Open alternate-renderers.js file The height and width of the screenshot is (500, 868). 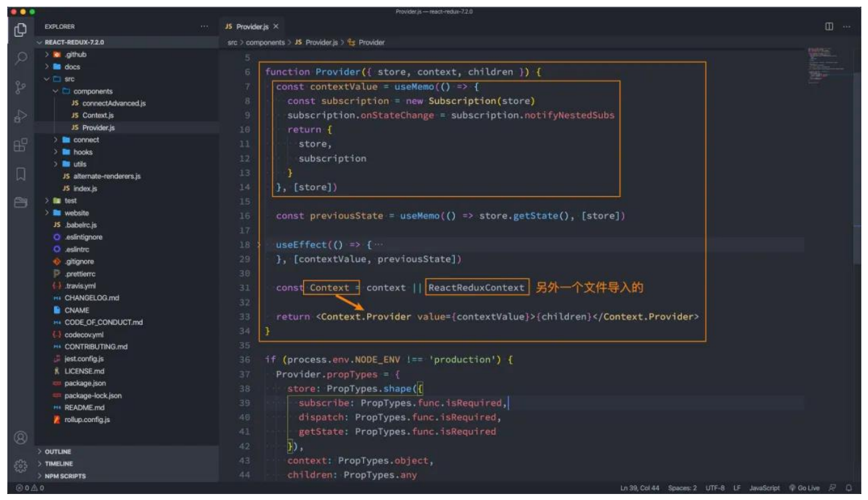pyautogui.click(x=128, y=176)
